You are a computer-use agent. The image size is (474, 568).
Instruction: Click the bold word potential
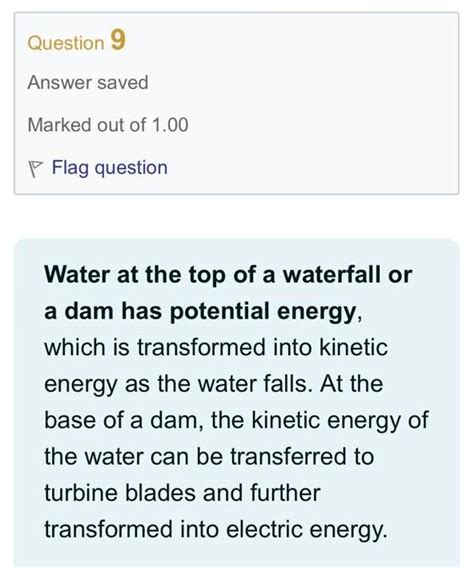pyautogui.click(x=219, y=312)
